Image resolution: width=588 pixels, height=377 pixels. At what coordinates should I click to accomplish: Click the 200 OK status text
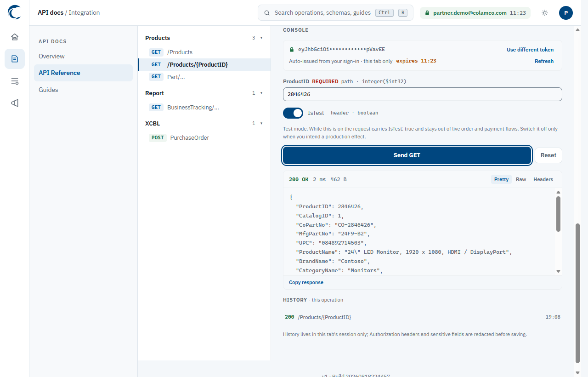coord(299,179)
